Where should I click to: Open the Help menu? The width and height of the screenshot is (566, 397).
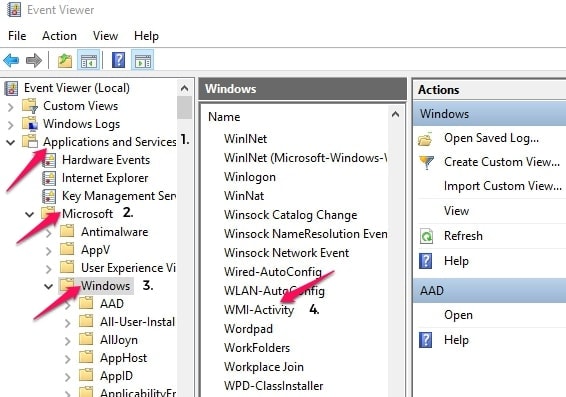pyautogui.click(x=146, y=36)
